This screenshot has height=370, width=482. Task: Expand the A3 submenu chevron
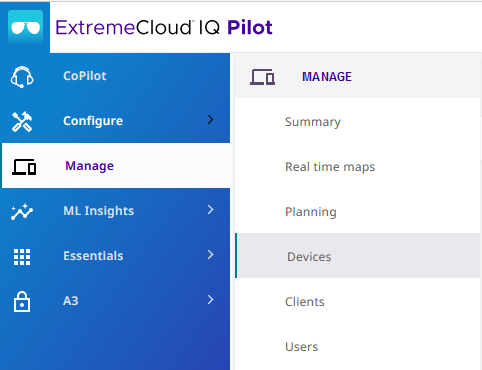(x=210, y=300)
